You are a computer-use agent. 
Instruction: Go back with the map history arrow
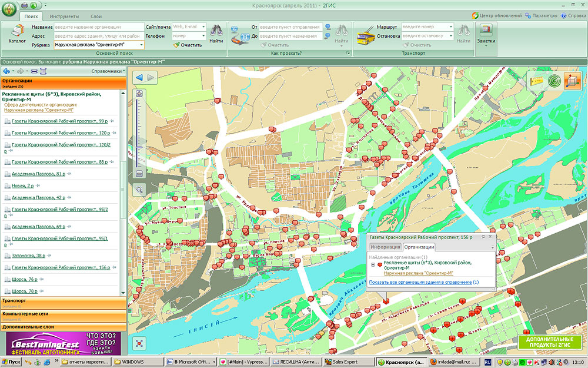139,78
